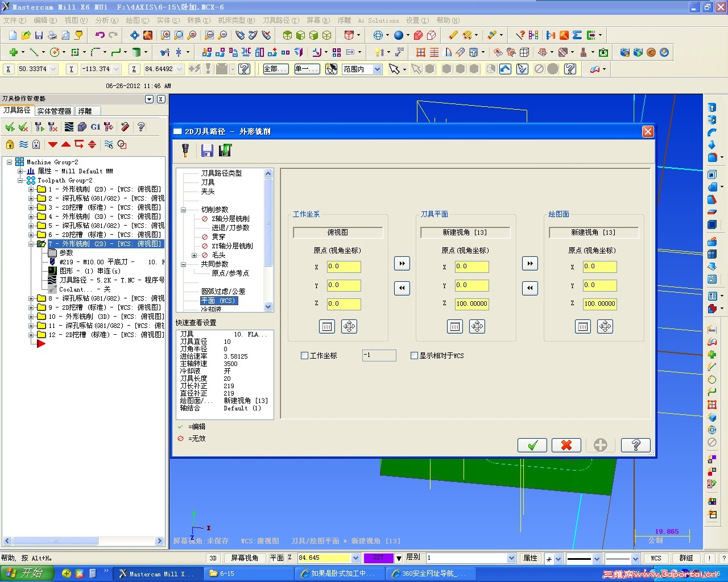The width and height of the screenshot is (728, 582).
Task: Confirm dialog with green checkmark button
Action: pyautogui.click(x=532, y=445)
